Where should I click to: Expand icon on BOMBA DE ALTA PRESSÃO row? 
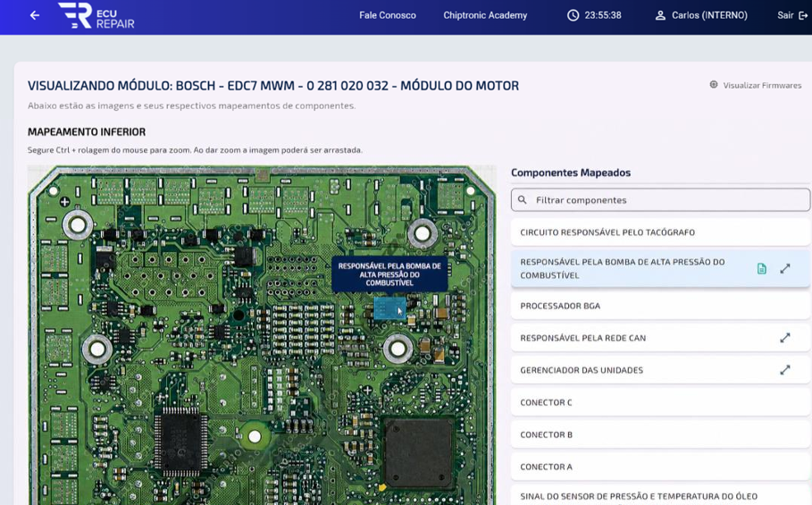pyautogui.click(x=785, y=269)
